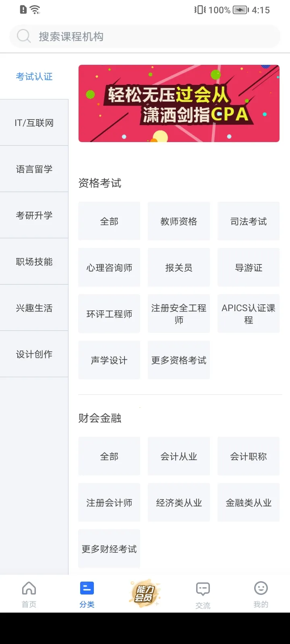The image size is (290, 644).
Task: Switch to the 语言留学 category tab
Action: point(34,169)
